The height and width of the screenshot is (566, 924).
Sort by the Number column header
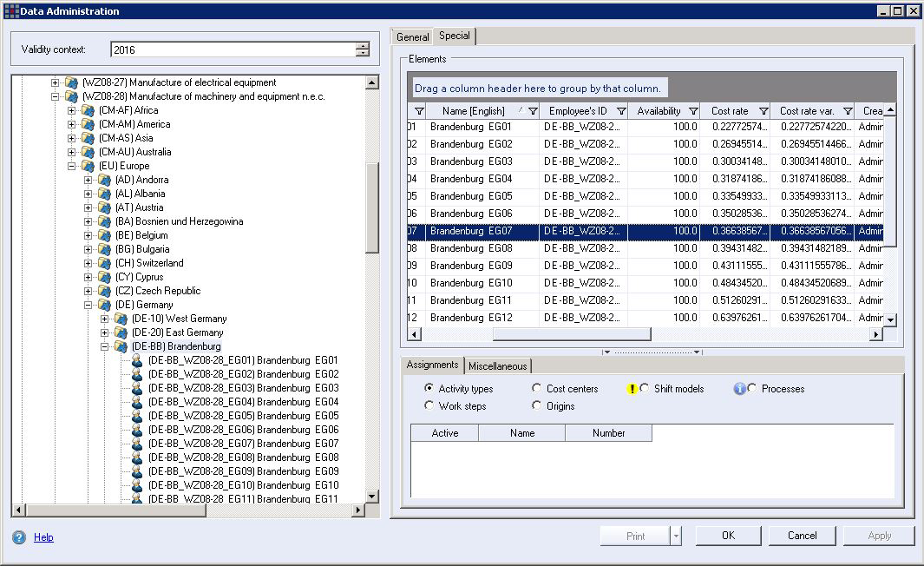609,433
